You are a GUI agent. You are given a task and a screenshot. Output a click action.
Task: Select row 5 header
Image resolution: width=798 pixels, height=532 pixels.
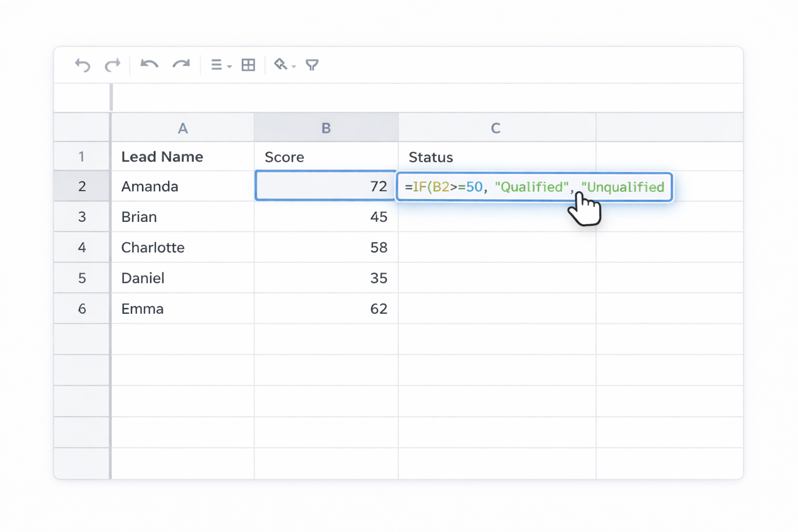pyautogui.click(x=82, y=278)
